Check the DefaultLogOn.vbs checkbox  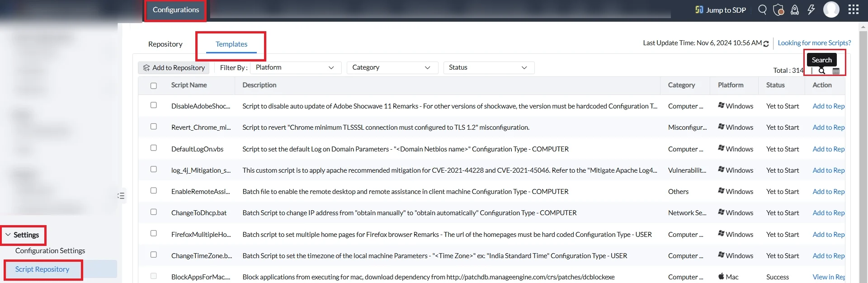(154, 148)
